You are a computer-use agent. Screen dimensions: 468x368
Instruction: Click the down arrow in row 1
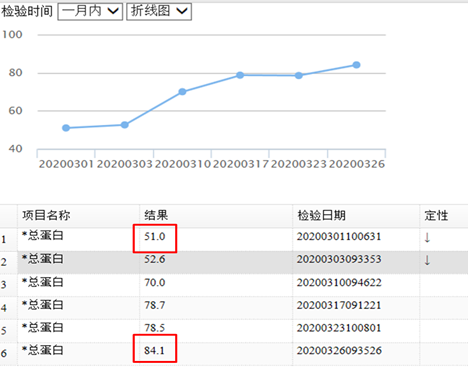[x=427, y=238]
